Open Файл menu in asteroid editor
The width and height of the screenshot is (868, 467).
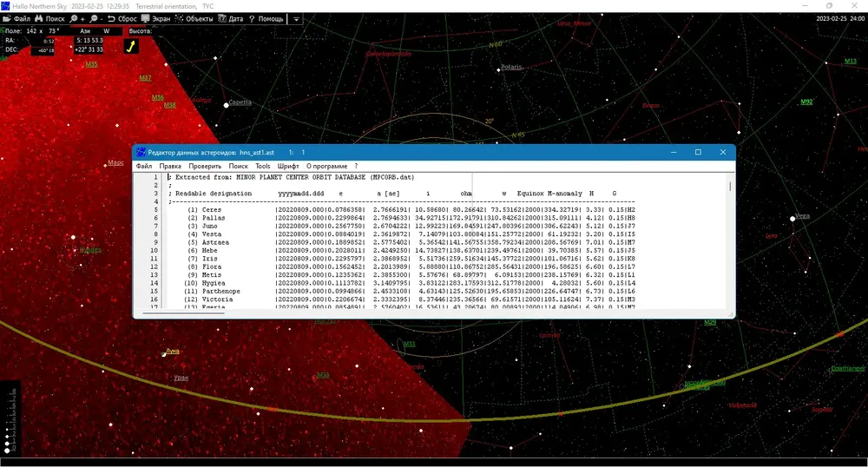(x=144, y=166)
